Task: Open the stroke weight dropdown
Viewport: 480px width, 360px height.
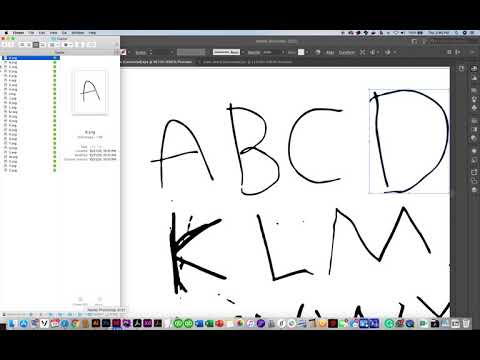Action: (x=172, y=52)
